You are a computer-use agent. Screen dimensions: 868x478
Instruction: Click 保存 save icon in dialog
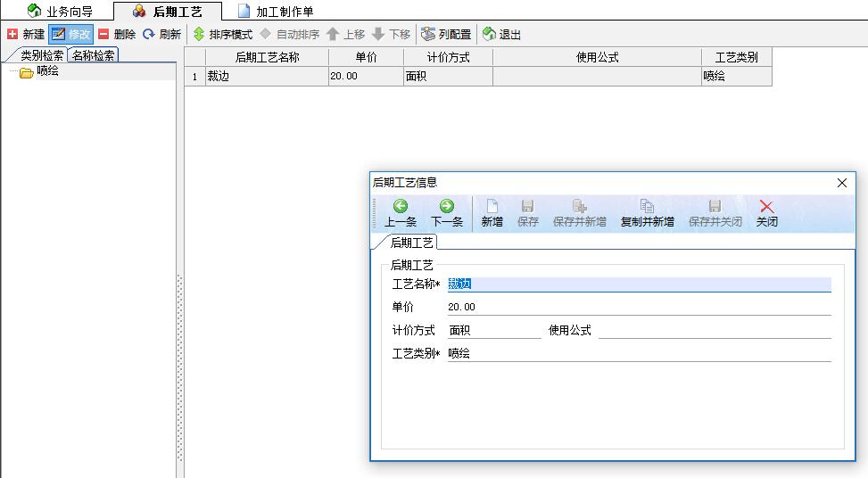click(x=527, y=213)
